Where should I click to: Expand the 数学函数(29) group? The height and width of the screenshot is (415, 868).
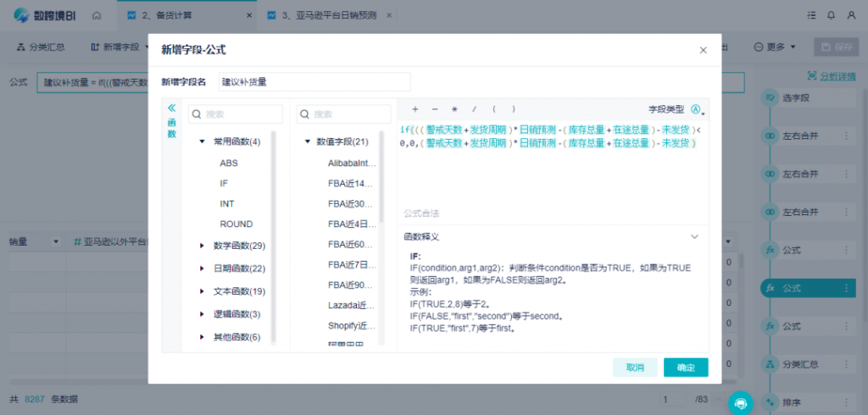click(x=202, y=246)
